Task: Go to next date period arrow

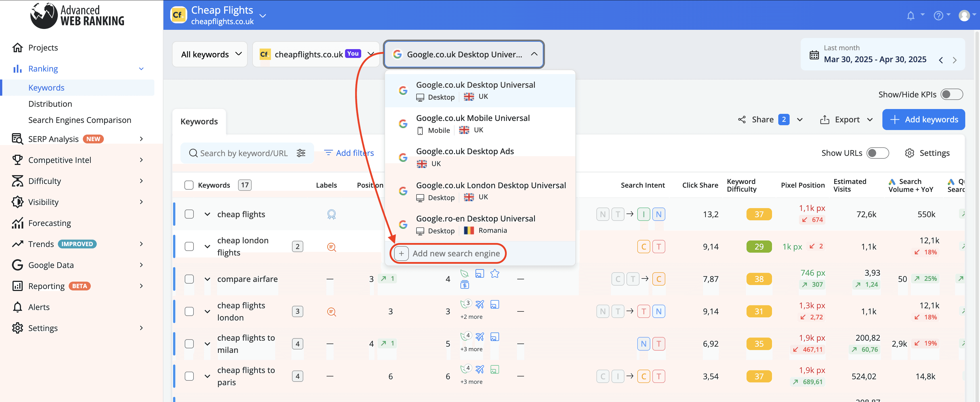Action: 954,60
